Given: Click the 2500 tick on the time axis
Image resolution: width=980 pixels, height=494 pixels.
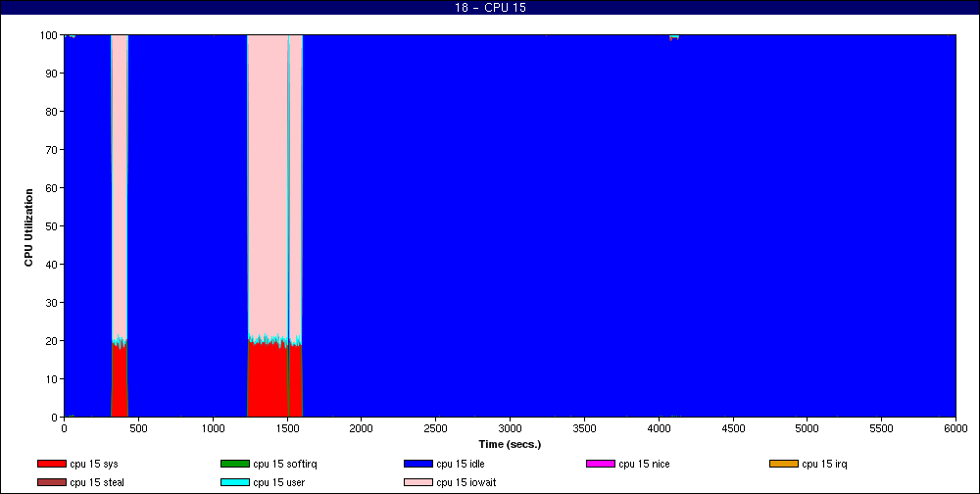Looking at the screenshot, I should 436,429.
